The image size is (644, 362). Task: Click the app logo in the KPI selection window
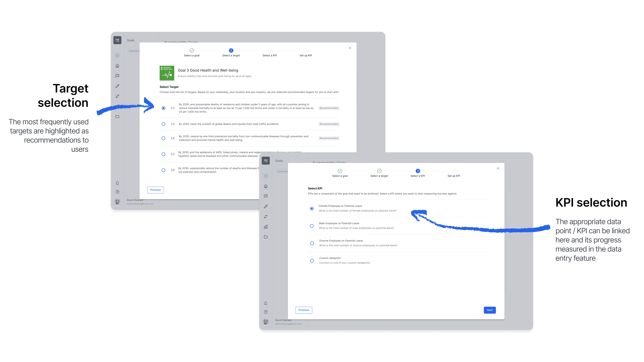(266, 160)
